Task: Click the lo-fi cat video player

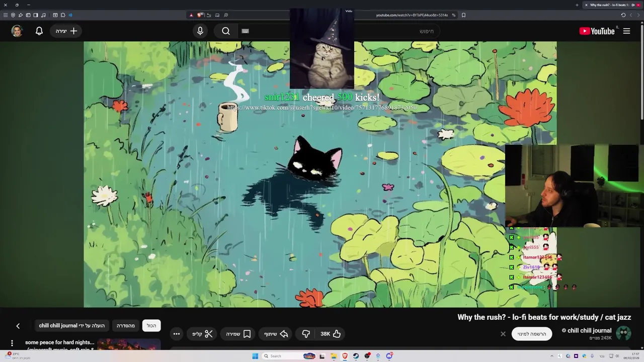Action: point(320,174)
